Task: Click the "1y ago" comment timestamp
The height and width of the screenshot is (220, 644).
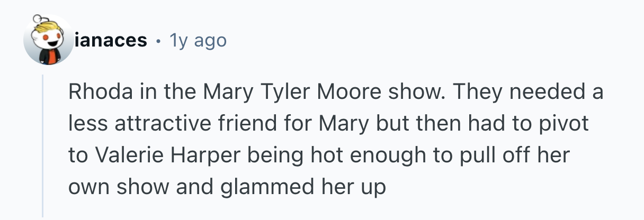Action: pyautogui.click(x=198, y=40)
